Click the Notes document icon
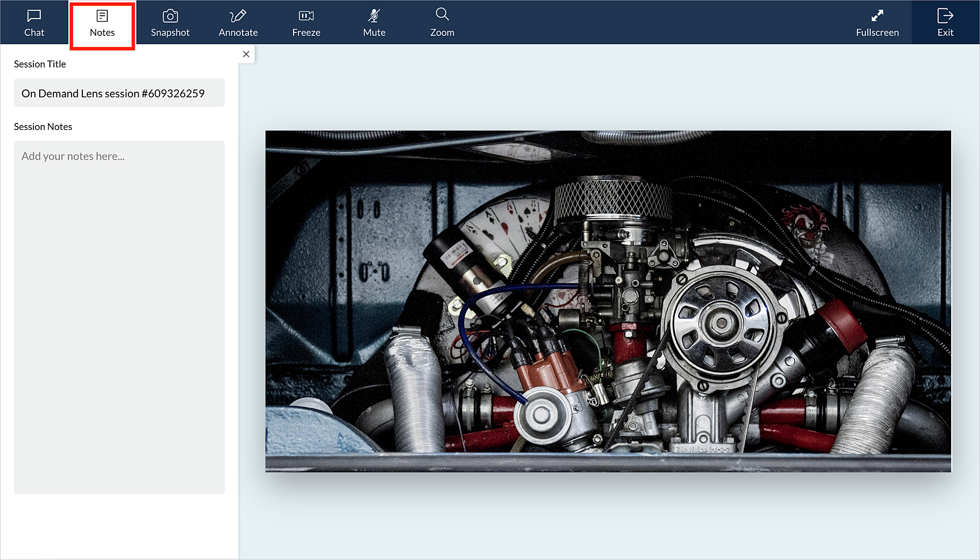Viewport: 980px width, 560px height. coord(102,16)
